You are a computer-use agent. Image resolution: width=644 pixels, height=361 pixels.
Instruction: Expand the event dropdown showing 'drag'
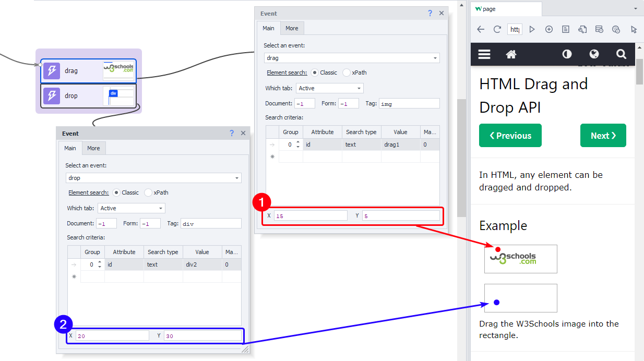(352, 58)
